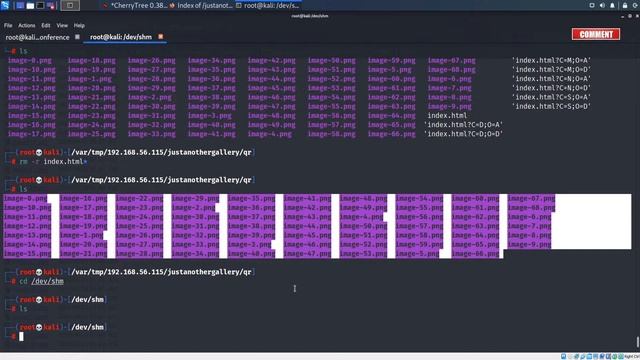Select the root@kali: /dev/s... taskbar entry
Viewport: 640px width, 360px height.
coord(267,6)
